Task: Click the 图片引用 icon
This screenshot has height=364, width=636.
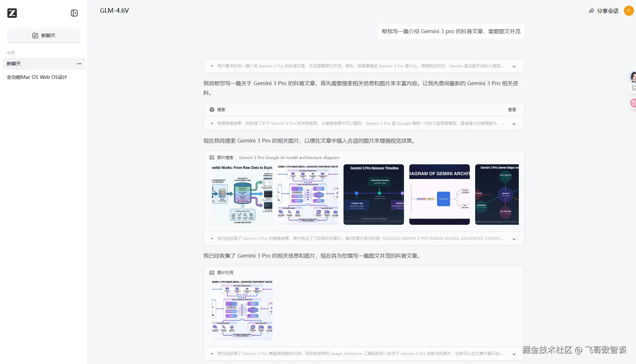Action: point(212,273)
